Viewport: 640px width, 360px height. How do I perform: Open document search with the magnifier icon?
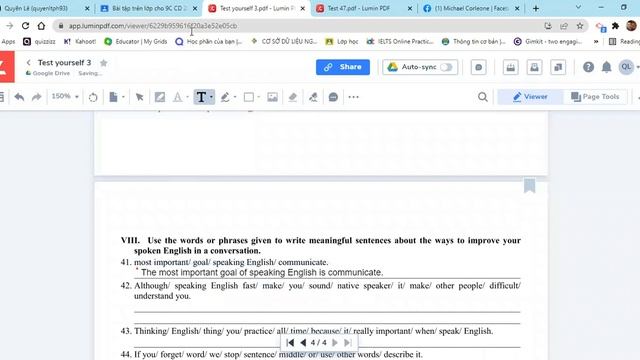(482, 97)
